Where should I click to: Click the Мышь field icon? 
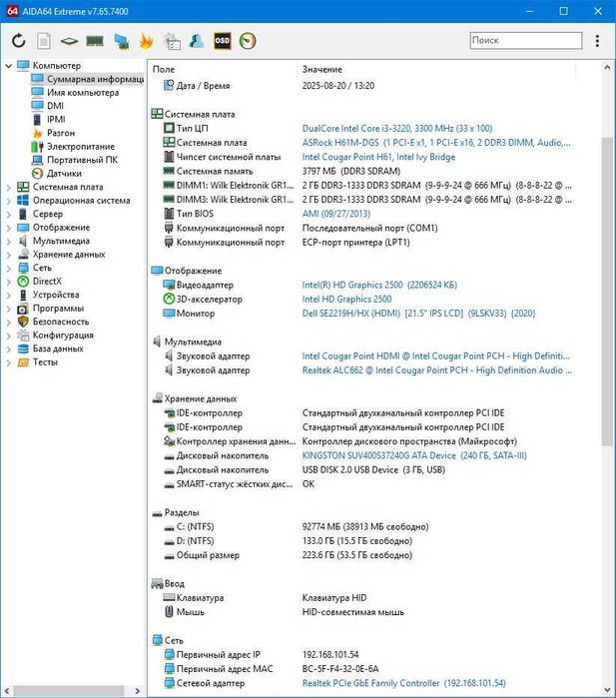169,612
